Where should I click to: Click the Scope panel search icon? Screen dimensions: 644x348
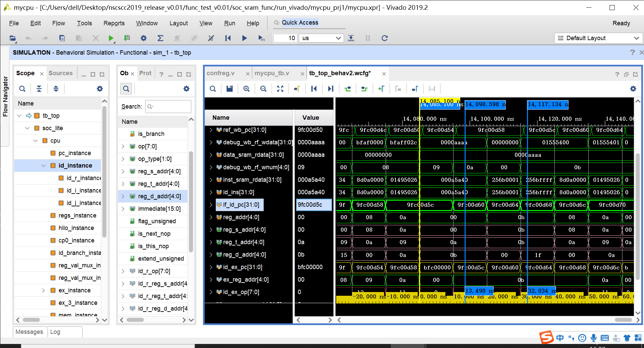point(22,89)
